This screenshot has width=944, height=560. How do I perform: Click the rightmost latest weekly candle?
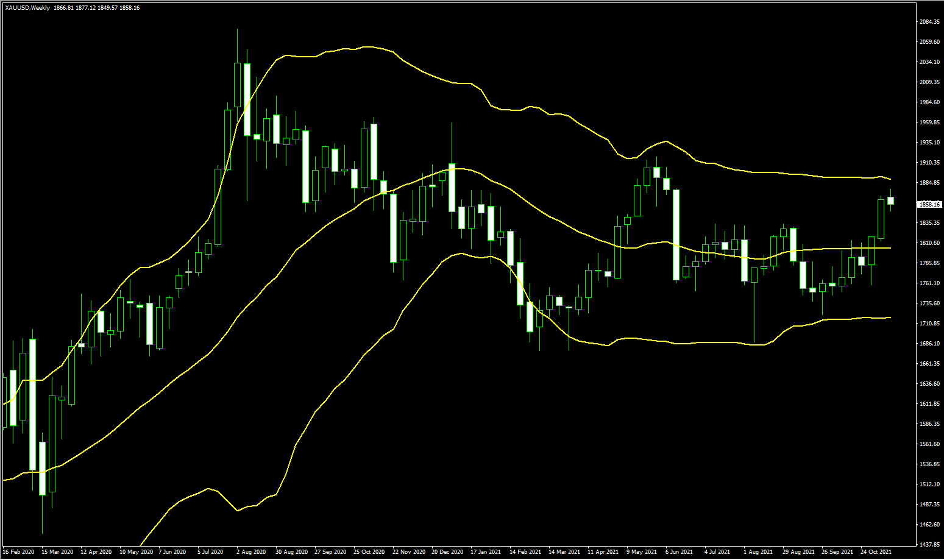[890, 200]
